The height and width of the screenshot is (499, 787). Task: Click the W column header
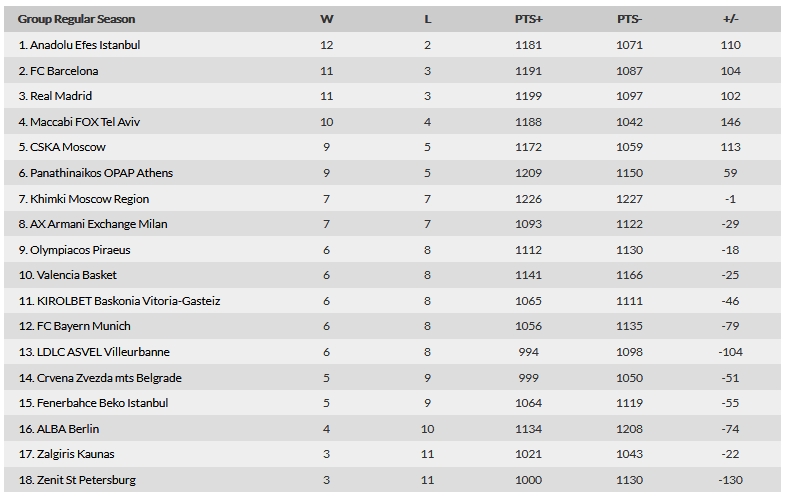[327, 19]
